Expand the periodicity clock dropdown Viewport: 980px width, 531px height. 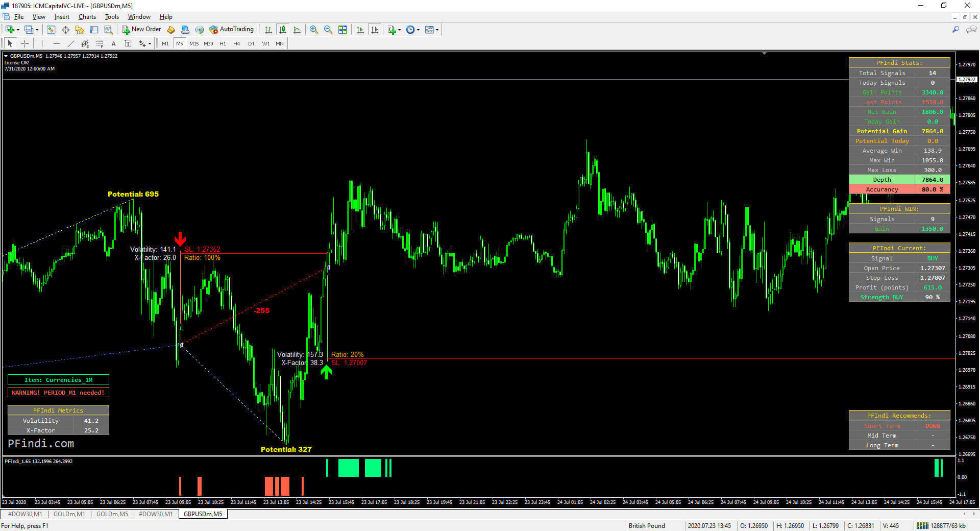click(x=419, y=30)
